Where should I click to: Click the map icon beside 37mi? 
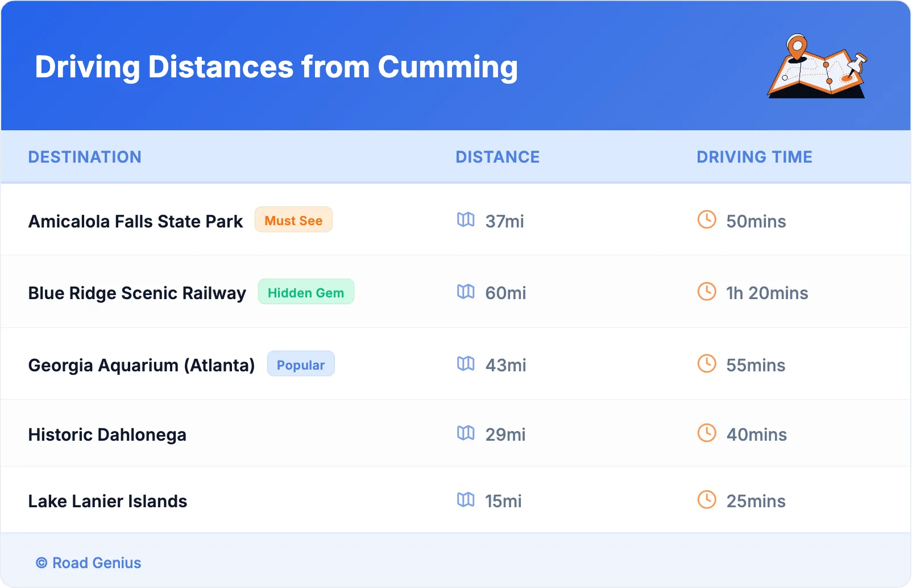click(466, 220)
